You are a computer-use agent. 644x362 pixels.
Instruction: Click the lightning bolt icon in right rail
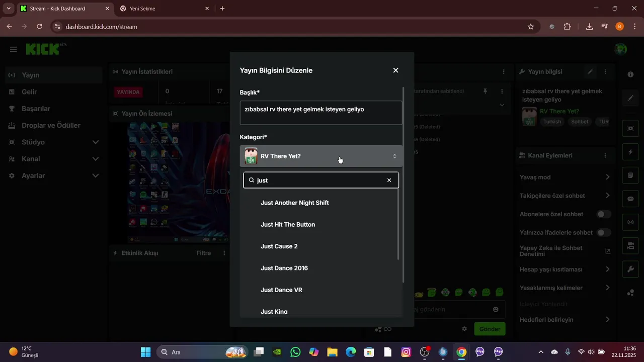pyautogui.click(x=630, y=152)
